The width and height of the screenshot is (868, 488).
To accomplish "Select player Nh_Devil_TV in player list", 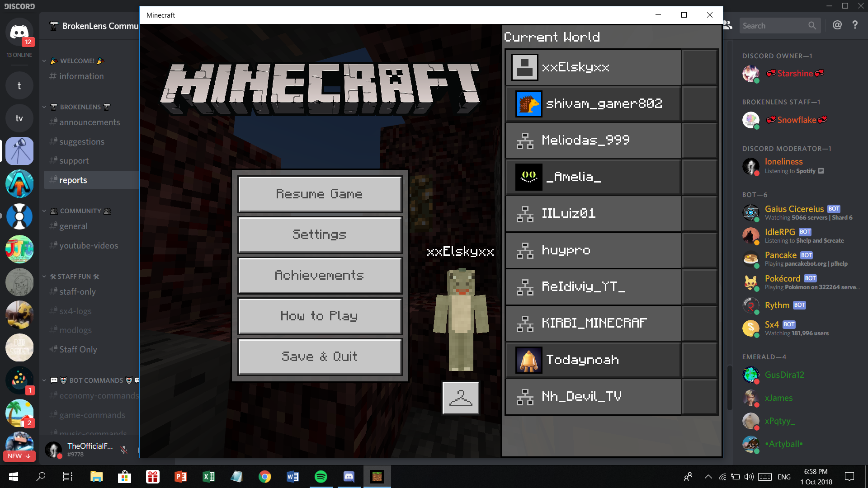I will [x=593, y=397].
